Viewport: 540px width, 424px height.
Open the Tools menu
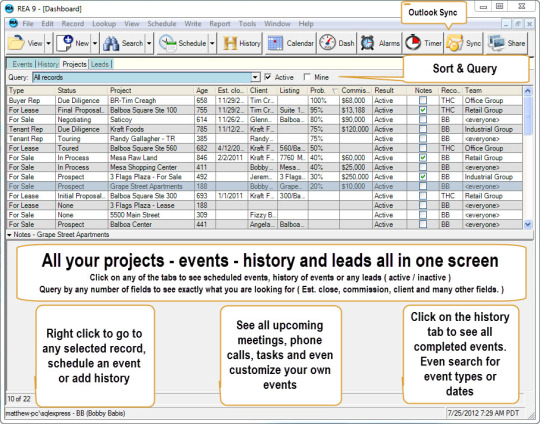coord(247,24)
